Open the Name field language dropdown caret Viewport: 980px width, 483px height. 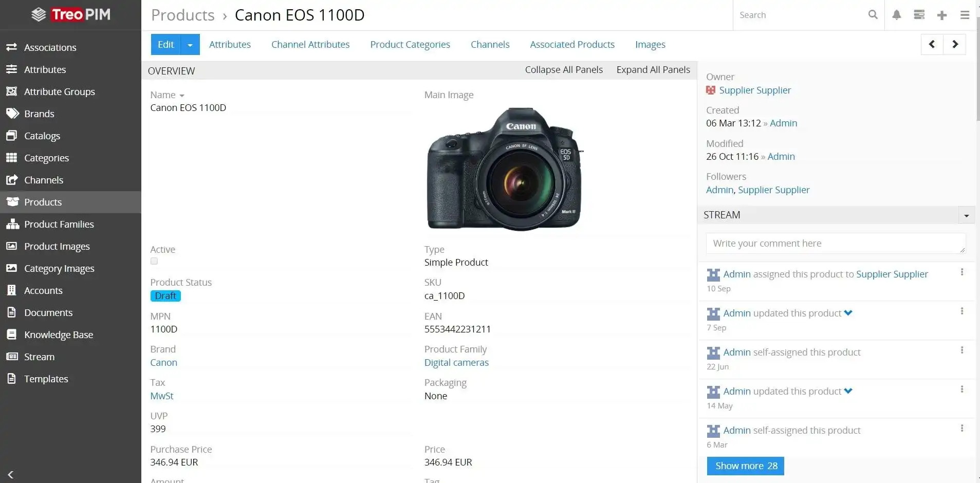click(x=182, y=96)
